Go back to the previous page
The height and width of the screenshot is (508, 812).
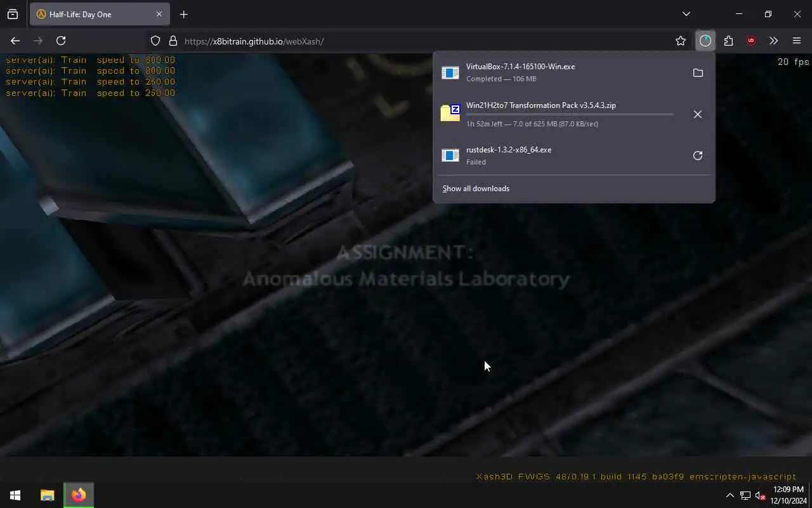[15, 41]
